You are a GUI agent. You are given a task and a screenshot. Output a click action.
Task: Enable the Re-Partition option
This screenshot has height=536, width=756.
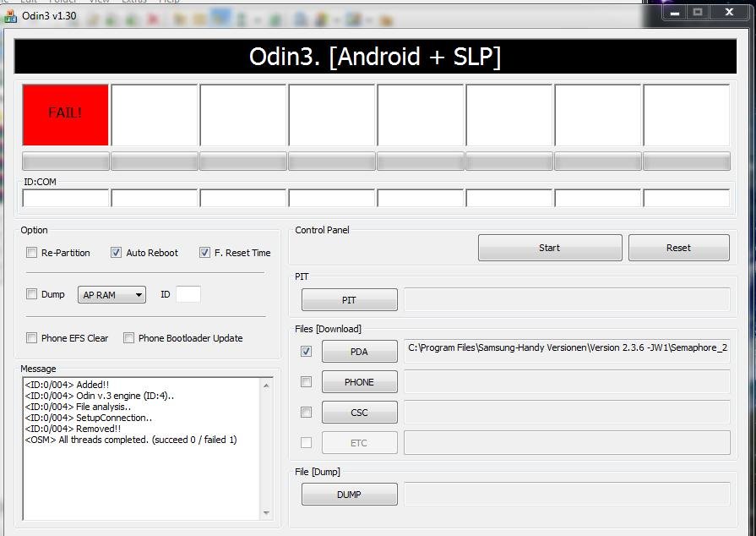click(32, 252)
